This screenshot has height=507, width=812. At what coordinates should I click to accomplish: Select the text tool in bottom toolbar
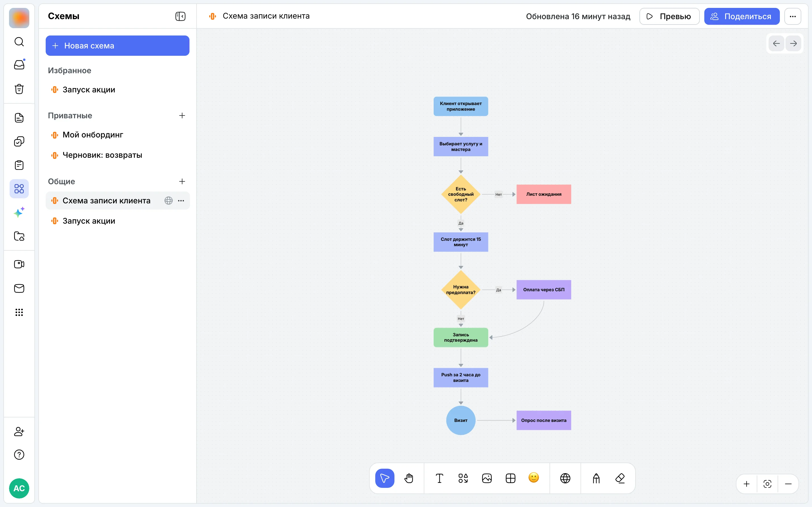click(x=439, y=478)
